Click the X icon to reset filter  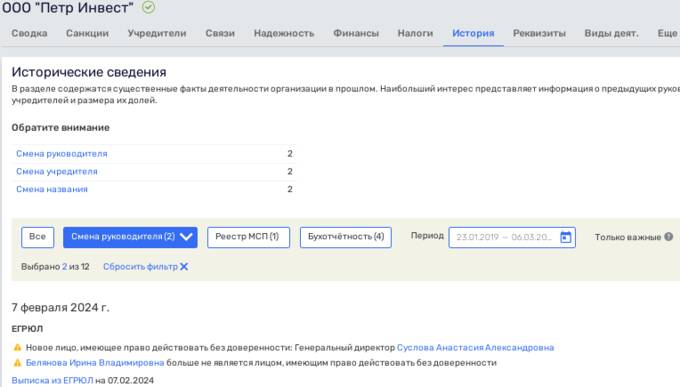point(184,266)
